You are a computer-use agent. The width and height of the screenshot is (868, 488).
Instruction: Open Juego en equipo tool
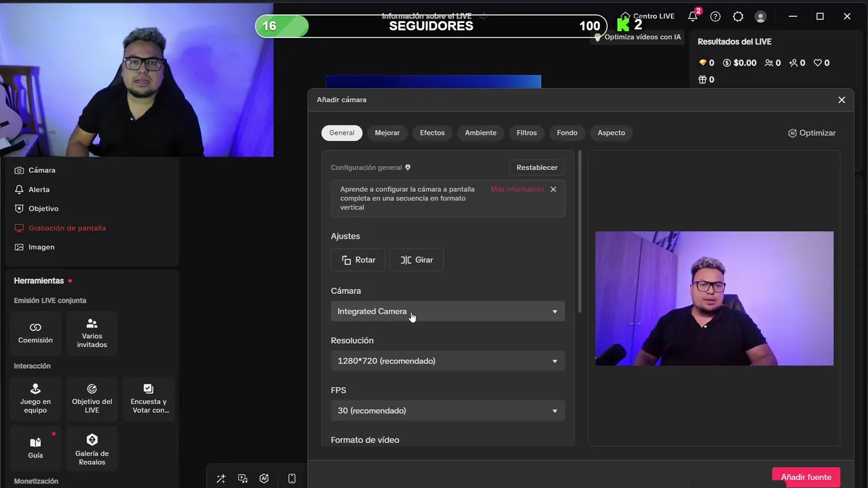pyautogui.click(x=35, y=399)
